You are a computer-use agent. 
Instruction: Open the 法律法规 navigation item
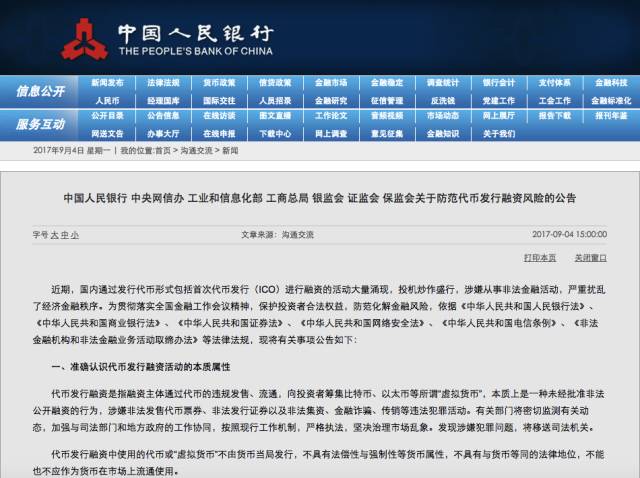163,83
